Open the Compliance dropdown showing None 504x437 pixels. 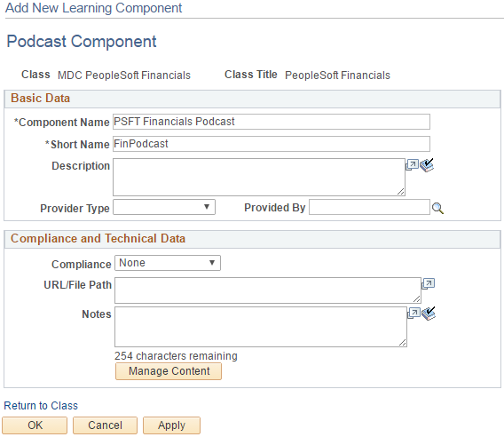(x=168, y=263)
